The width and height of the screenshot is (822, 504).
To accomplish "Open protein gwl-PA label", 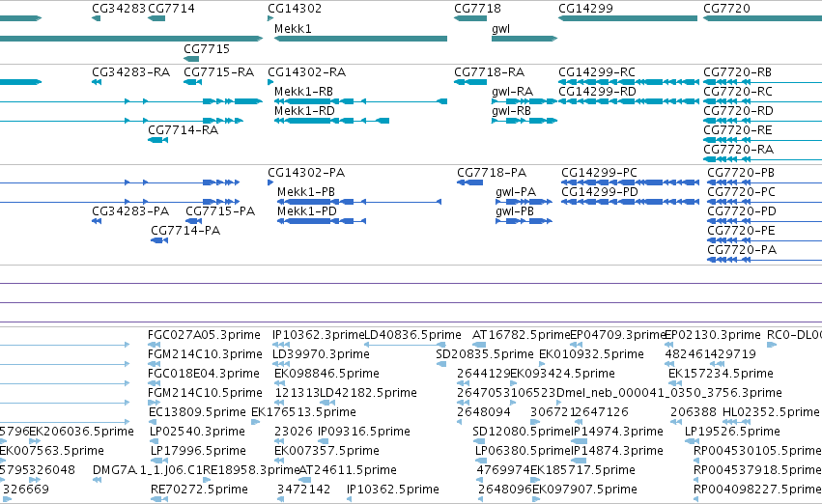I will [516, 192].
